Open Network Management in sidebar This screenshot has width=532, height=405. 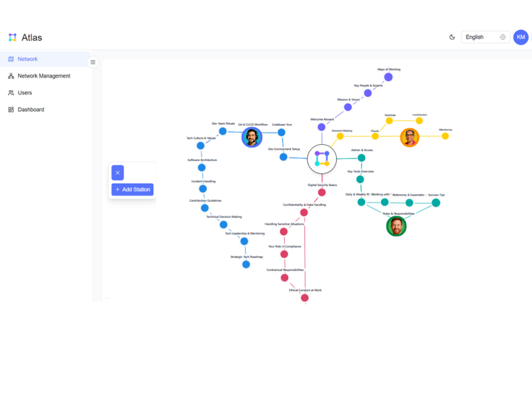(46, 76)
